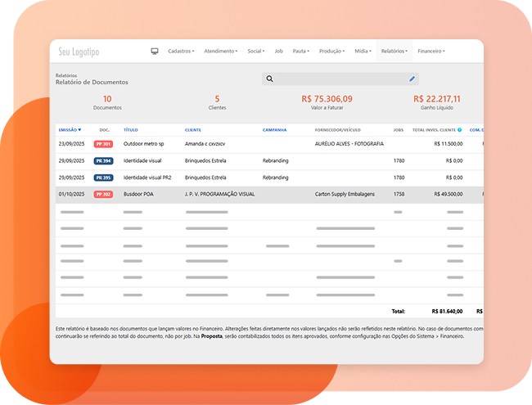The height and width of the screenshot is (405, 532).
Task: Click the monitor dashboard icon in navbar
Action: 155,51
